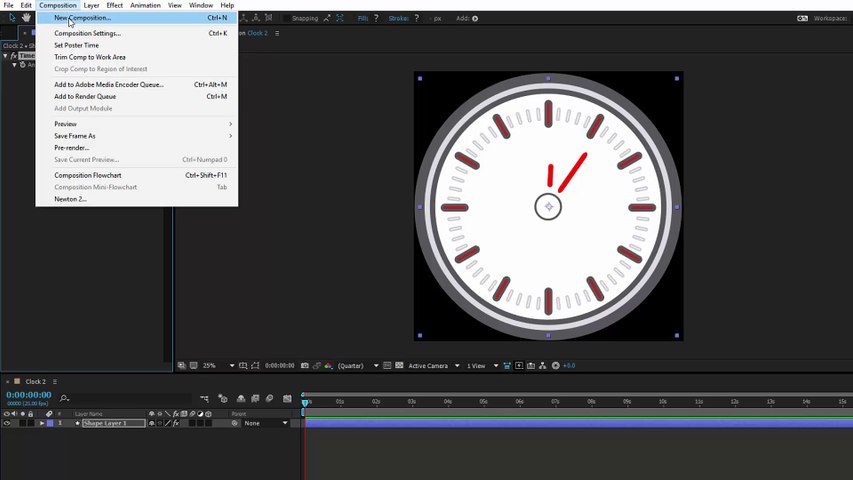Enable the Snapping checkbox
Viewport: 853px width, 480px height.
tap(286, 18)
